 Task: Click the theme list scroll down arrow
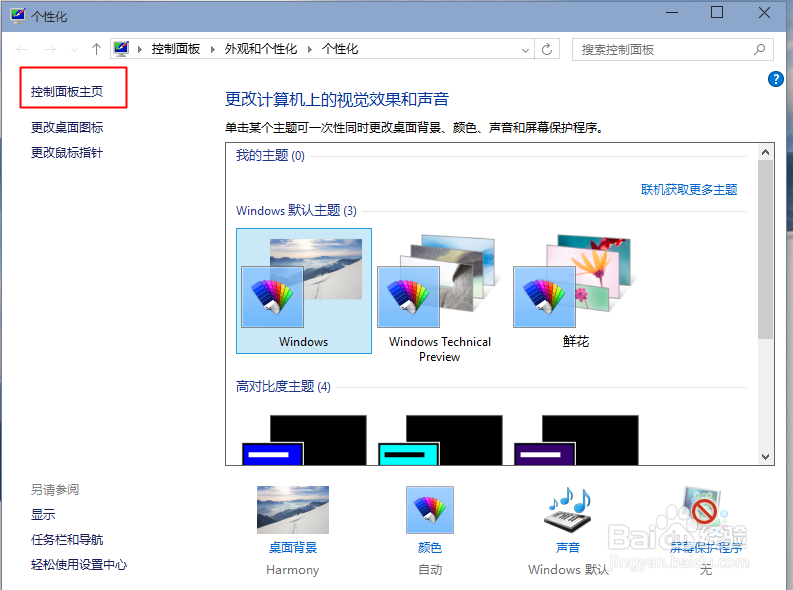pos(765,457)
